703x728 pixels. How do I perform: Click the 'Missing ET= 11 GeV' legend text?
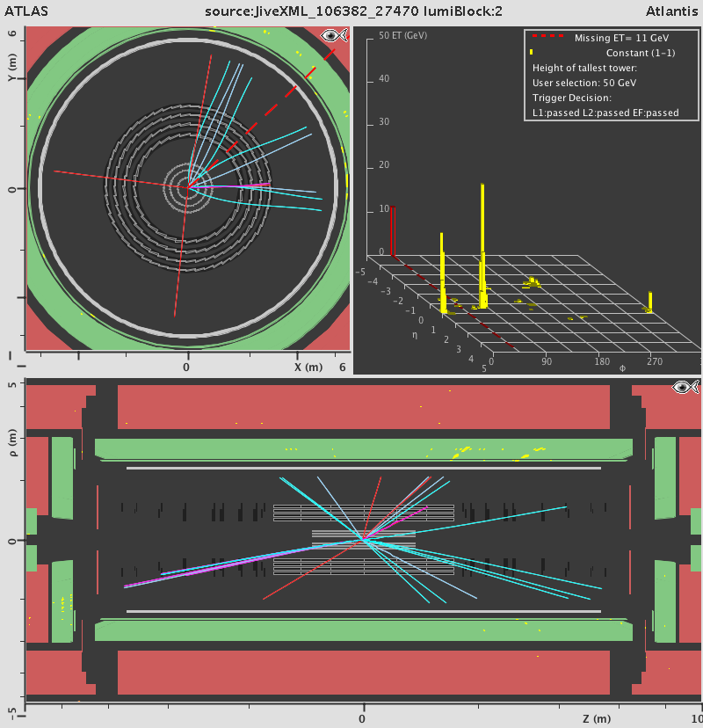pos(615,39)
